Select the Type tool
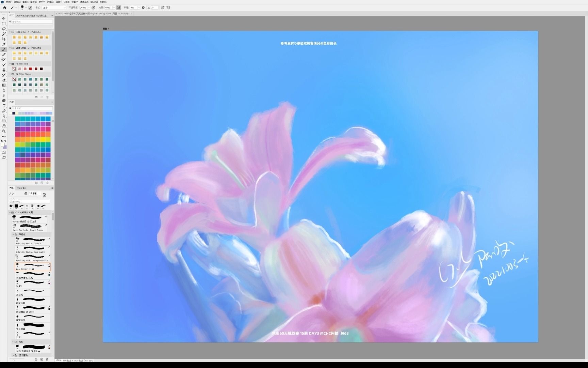This screenshot has height=368, width=588. pyautogui.click(x=4, y=106)
